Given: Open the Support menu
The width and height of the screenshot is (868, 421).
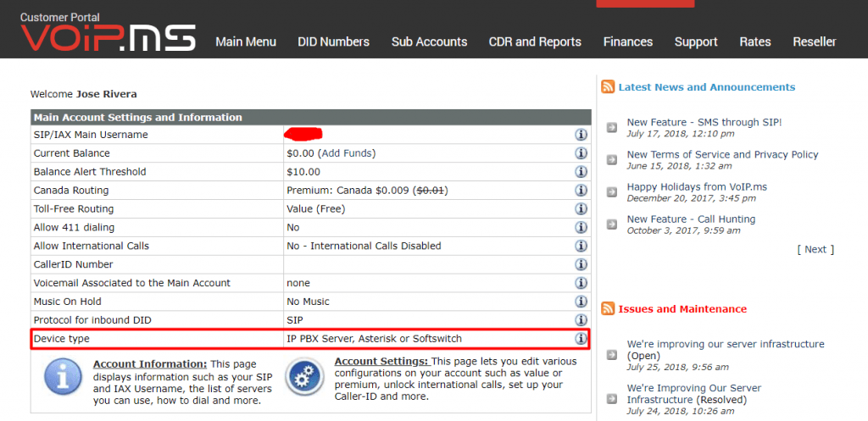Looking at the screenshot, I should click(696, 42).
